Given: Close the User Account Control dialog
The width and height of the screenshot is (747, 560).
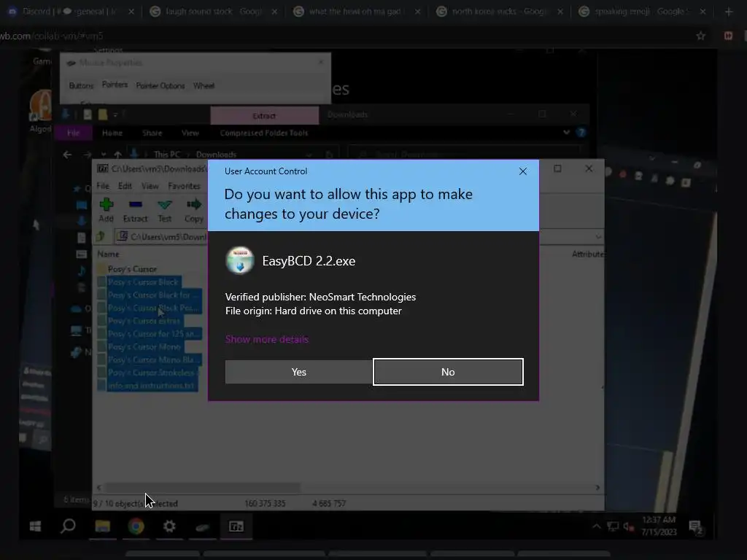Looking at the screenshot, I should point(522,171).
